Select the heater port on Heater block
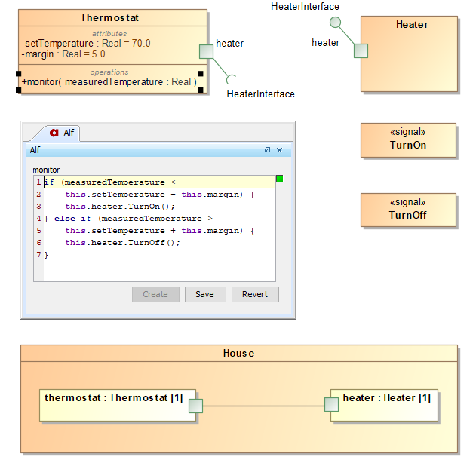The width and height of the screenshot is (476, 460). [x=361, y=51]
